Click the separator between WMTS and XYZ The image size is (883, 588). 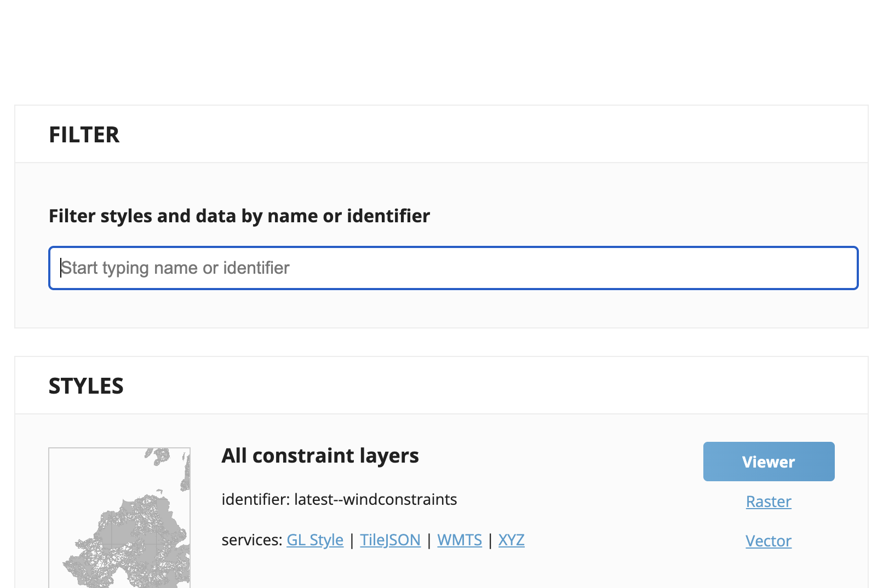point(490,540)
